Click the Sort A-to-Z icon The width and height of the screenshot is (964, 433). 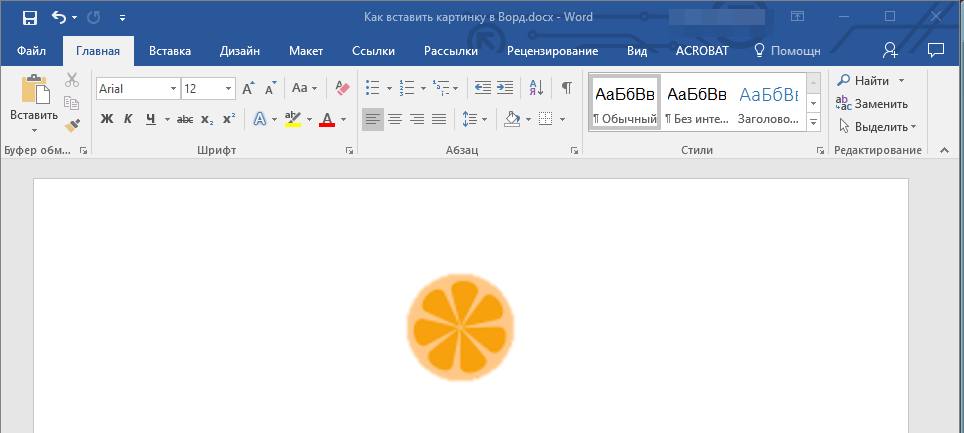click(535, 88)
